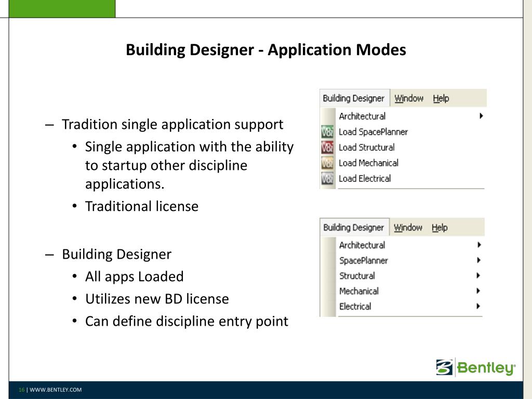The height and width of the screenshot is (399, 532).
Task: Click the green V8i icon beside Load SpacePlanner
Action: click(327, 131)
